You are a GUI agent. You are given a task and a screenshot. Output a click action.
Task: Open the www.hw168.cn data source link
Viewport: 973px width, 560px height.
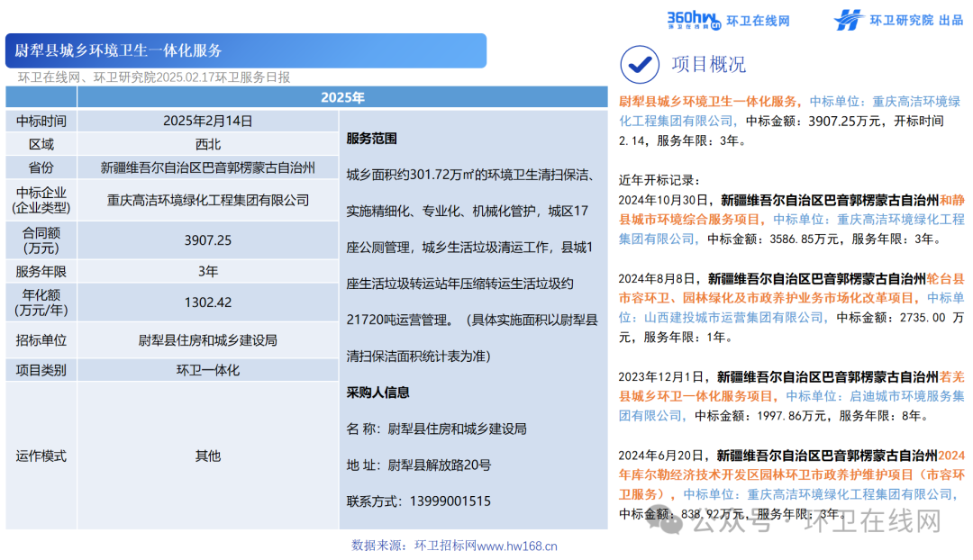pos(517,546)
